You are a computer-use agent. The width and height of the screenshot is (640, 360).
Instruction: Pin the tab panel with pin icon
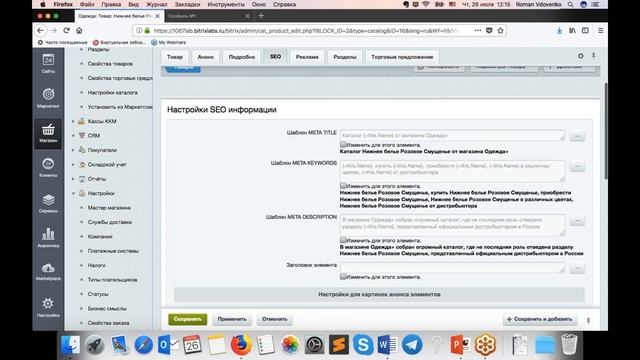(593, 56)
